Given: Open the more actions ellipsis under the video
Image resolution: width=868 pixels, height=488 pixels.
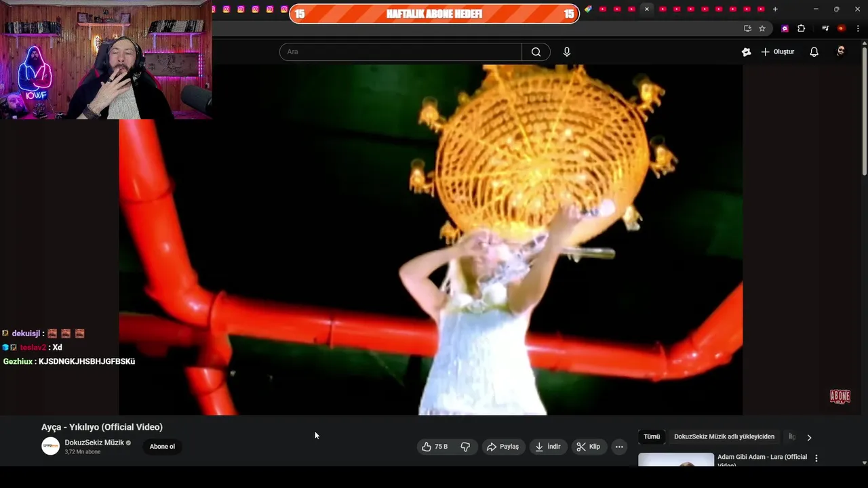Looking at the screenshot, I should click(619, 447).
